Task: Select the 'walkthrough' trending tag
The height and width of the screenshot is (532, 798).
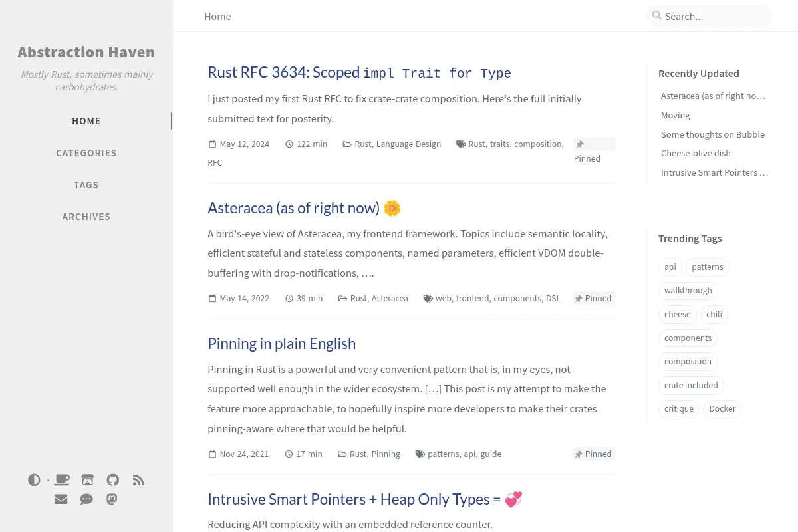Action: [688, 291]
